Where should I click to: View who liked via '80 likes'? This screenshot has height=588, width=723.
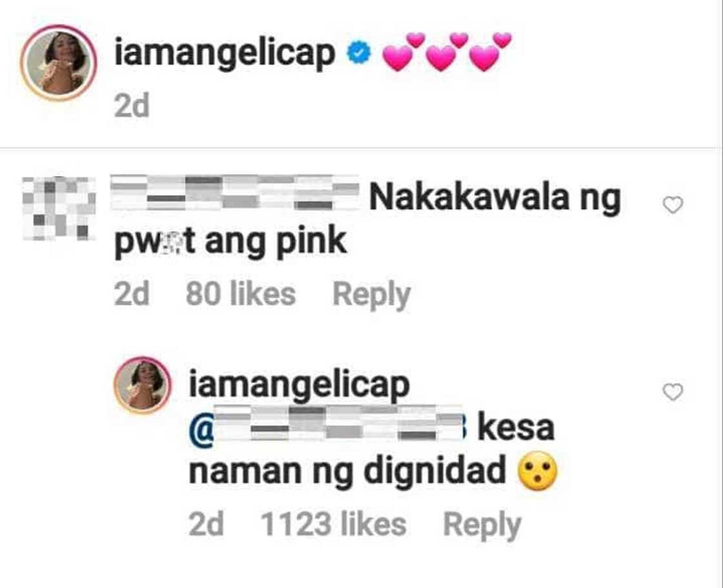(x=240, y=294)
